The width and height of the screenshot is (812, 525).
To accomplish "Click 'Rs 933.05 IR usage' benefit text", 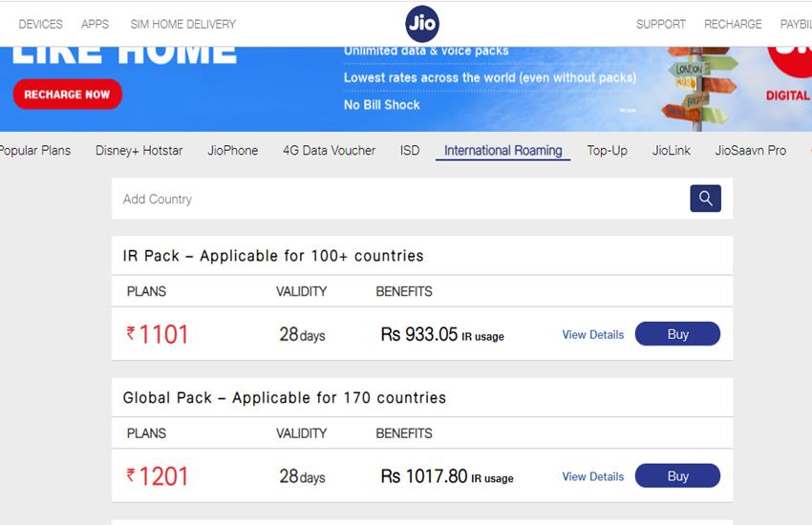I will [442, 335].
